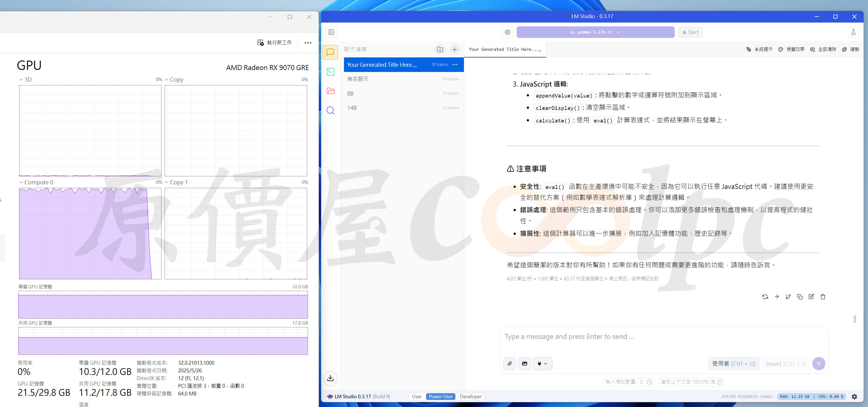This screenshot has height=407, width=868.
Task: Select User mode
Action: (416, 397)
